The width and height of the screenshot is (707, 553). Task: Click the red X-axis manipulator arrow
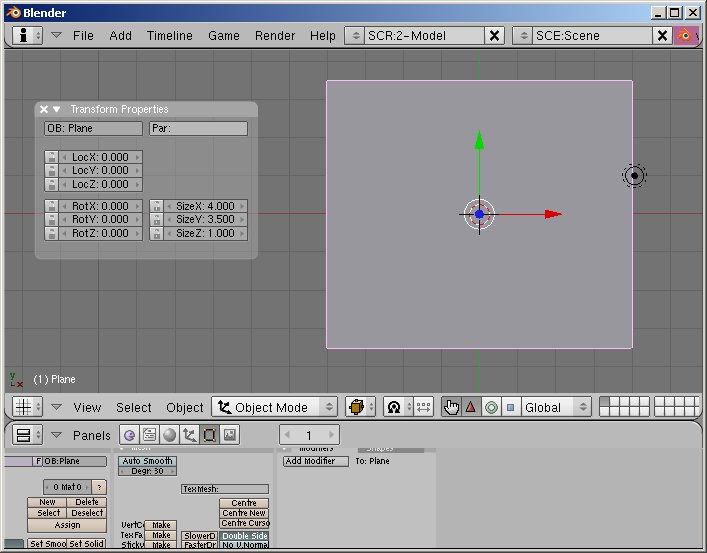[553, 214]
